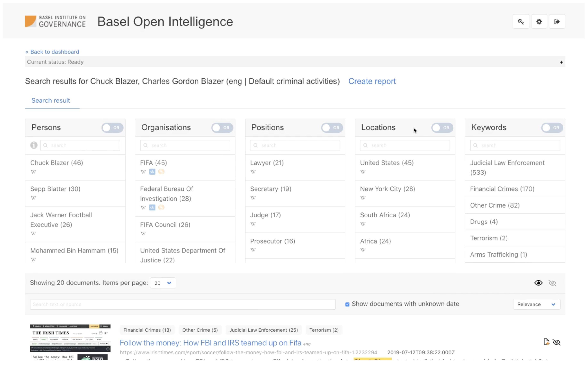
Task: Toggle the Locations OR switch
Action: (442, 128)
